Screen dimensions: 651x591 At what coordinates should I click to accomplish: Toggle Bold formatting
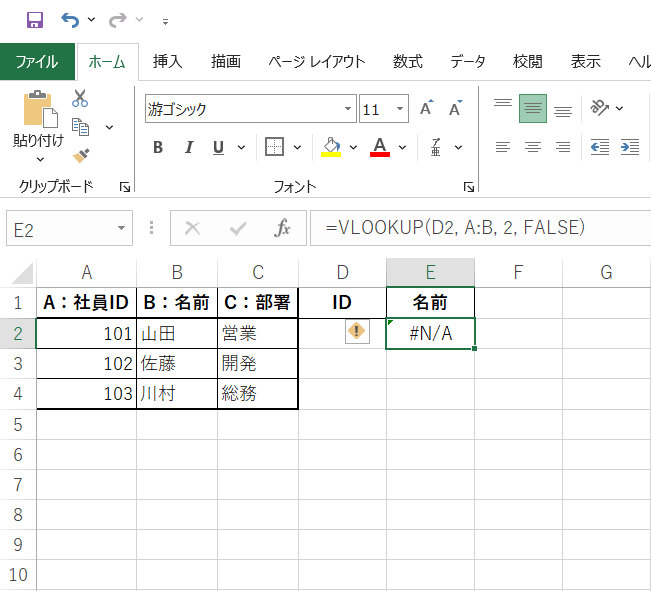(158, 148)
